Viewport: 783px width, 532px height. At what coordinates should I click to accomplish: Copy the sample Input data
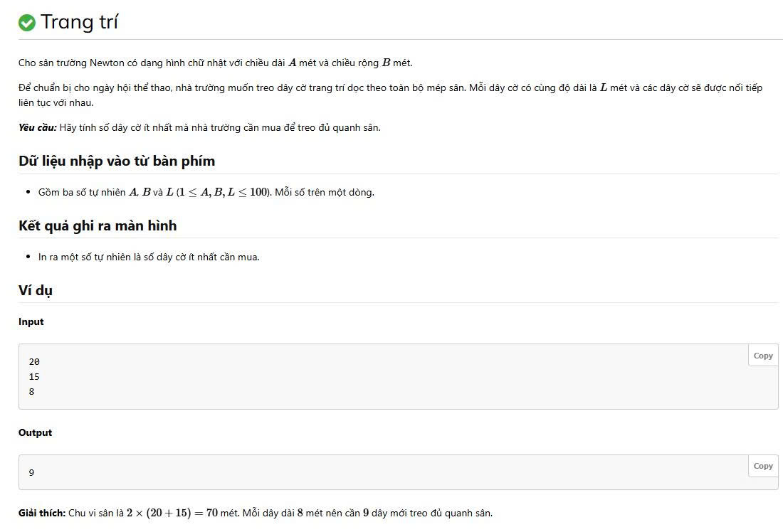click(x=762, y=356)
